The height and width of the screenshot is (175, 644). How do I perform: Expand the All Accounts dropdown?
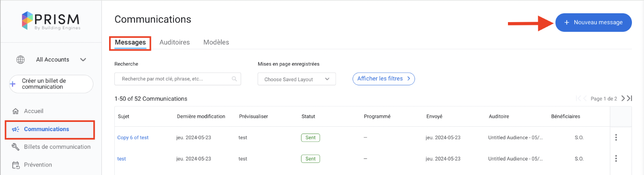click(x=83, y=60)
